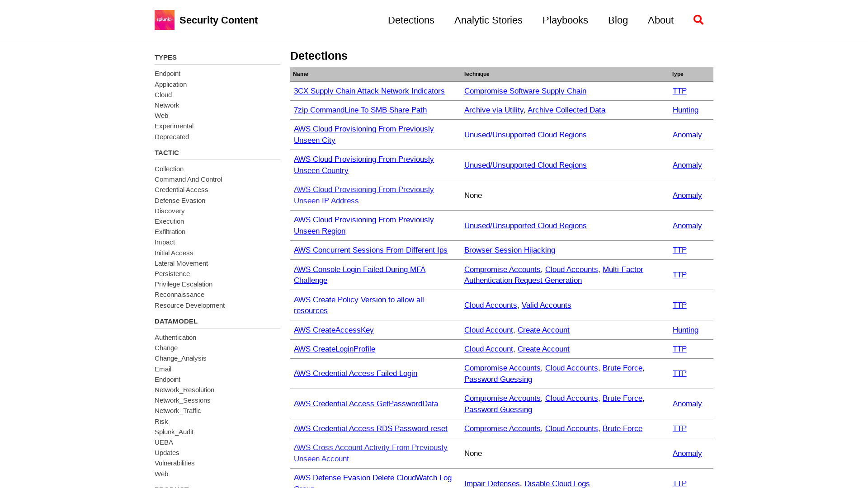Filter by Endpoint under Types

[x=167, y=74]
